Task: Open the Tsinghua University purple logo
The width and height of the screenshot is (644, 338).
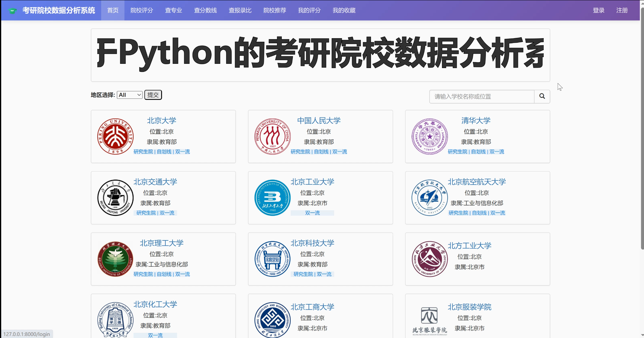Action: coord(429,137)
